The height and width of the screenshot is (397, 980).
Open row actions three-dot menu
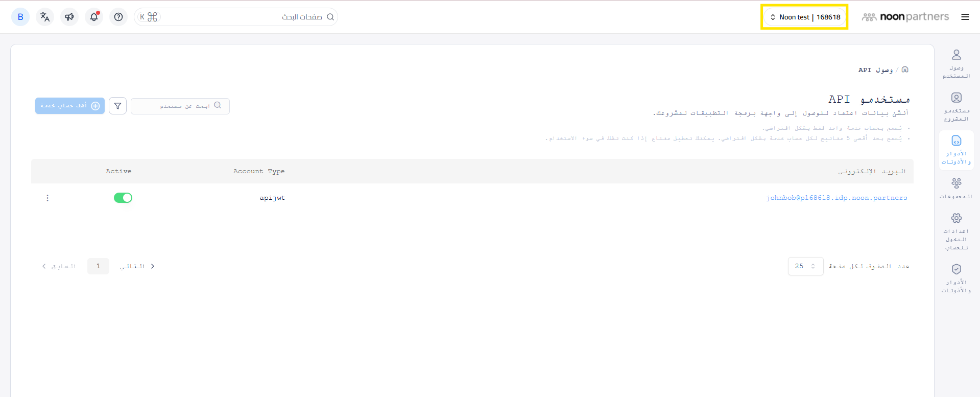(x=47, y=198)
